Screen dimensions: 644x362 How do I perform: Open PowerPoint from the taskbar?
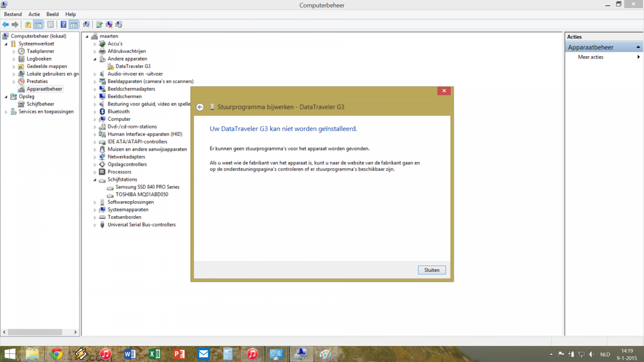179,354
